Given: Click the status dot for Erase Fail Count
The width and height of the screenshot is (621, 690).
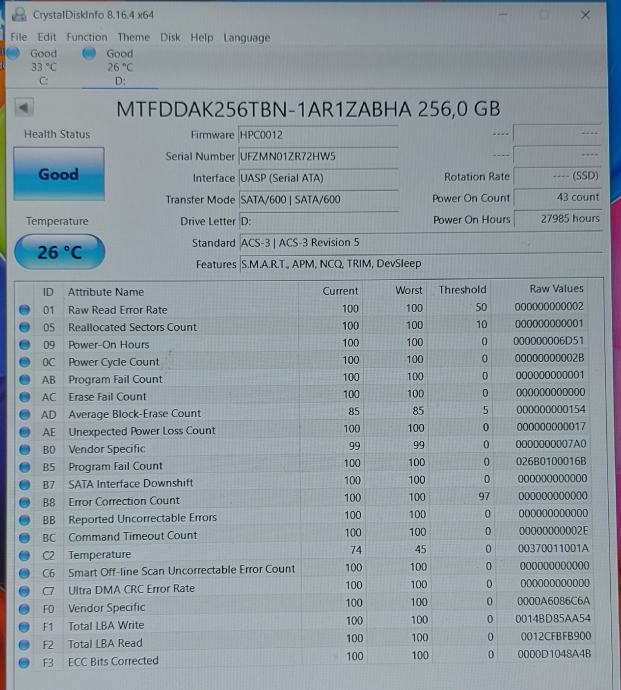Looking at the screenshot, I should (25, 397).
